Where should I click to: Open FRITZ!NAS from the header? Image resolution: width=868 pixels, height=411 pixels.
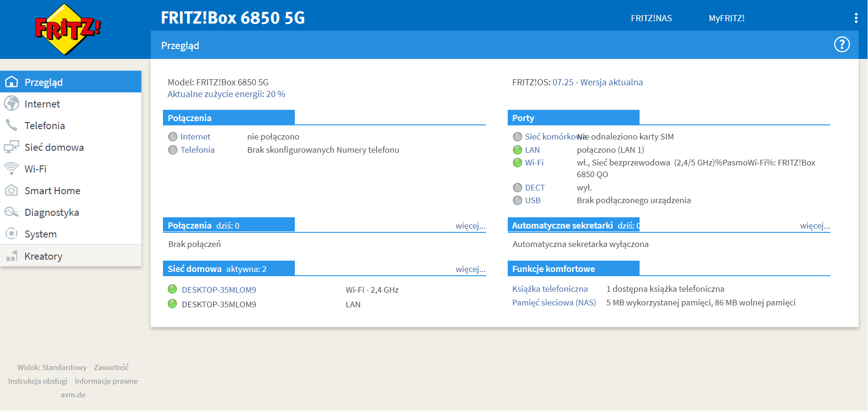[651, 18]
